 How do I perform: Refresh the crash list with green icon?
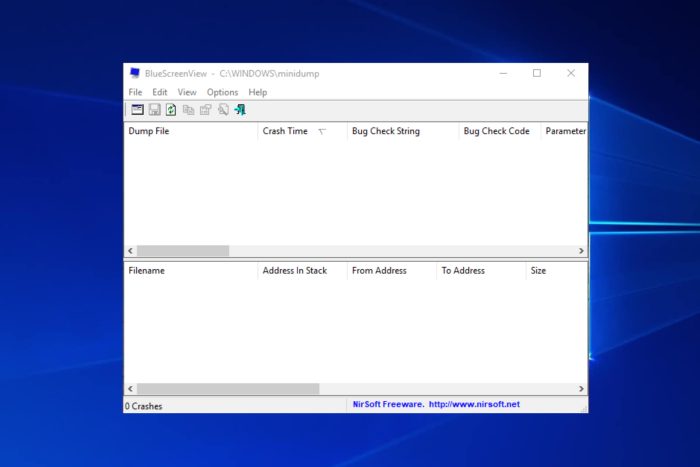(x=171, y=110)
